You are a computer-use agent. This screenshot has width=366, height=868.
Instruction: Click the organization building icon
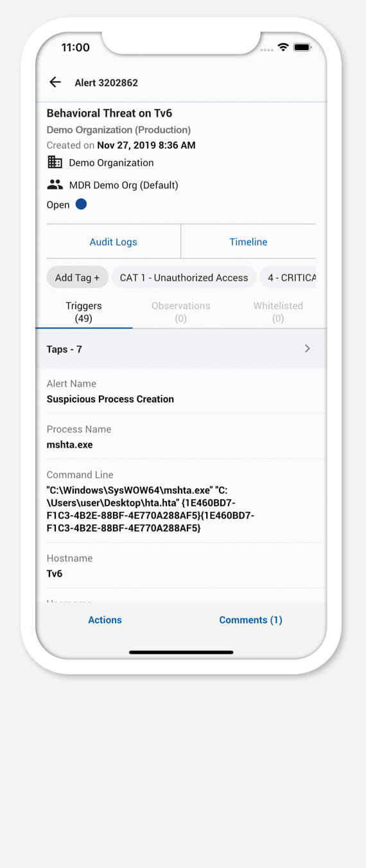tap(55, 162)
